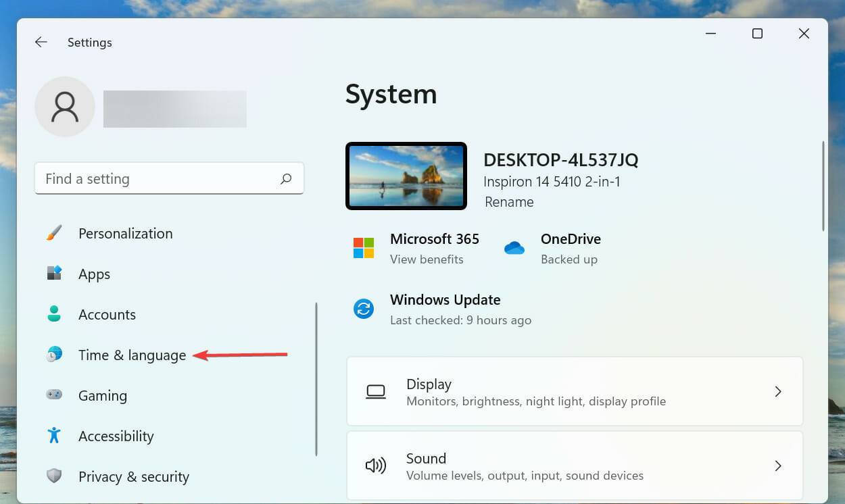Image resolution: width=845 pixels, height=504 pixels.
Task: Rename the DESKTOP-4L537JQ device
Action: pos(509,201)
